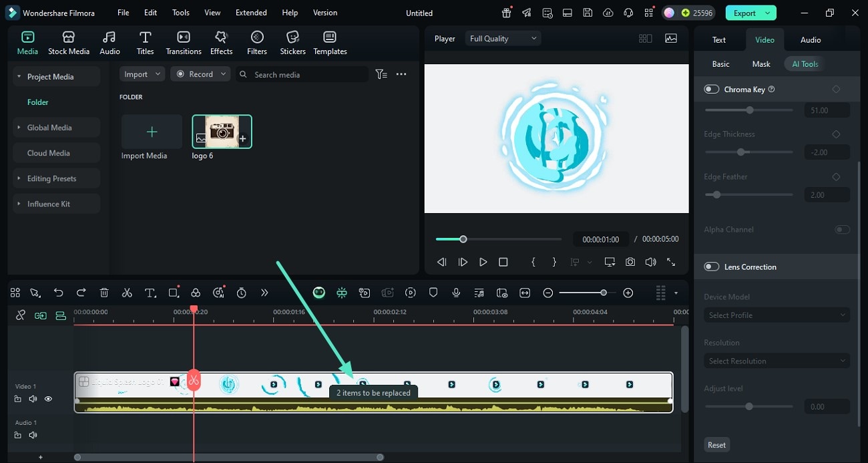The height and width of the screenshot is (463, 868).
Task: Open the Full Quality dropdown
Action: (503, 39)
